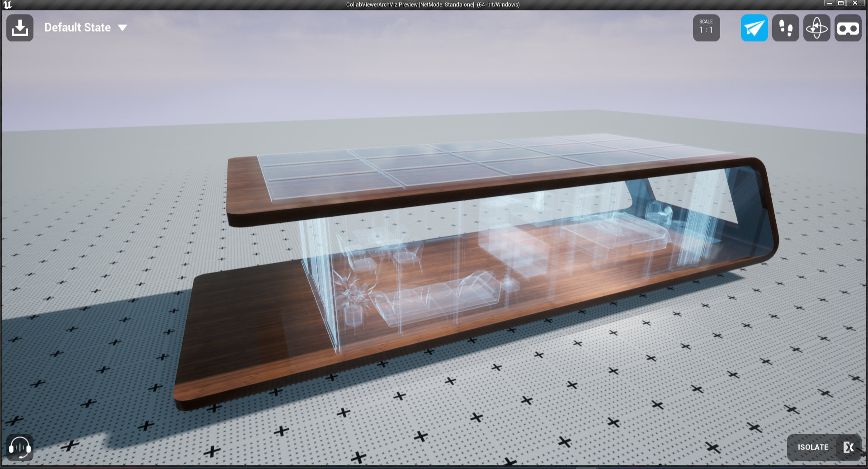Click the voice chat headset icon
The image size is (868, 469).
tap(20, 447)
